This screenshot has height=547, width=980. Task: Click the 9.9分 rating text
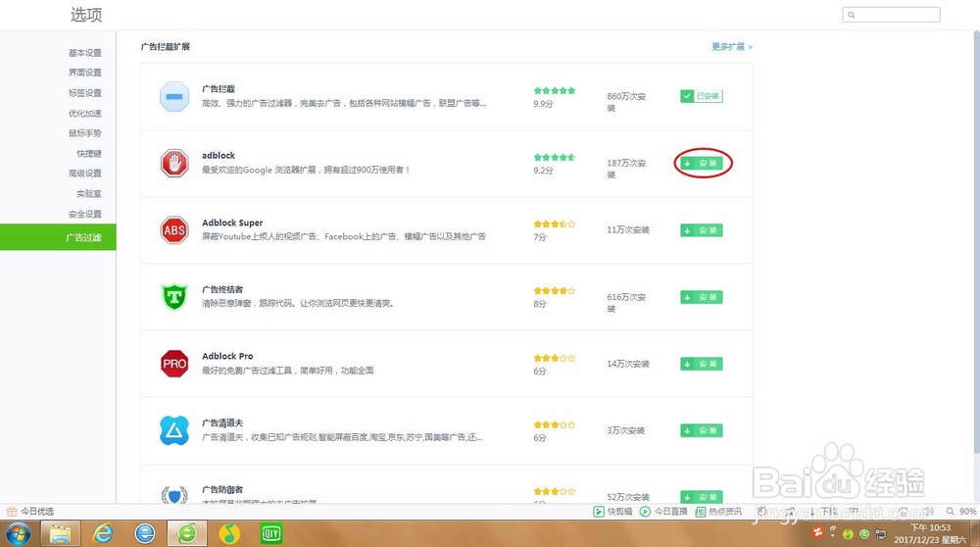[x=543, y=104]
